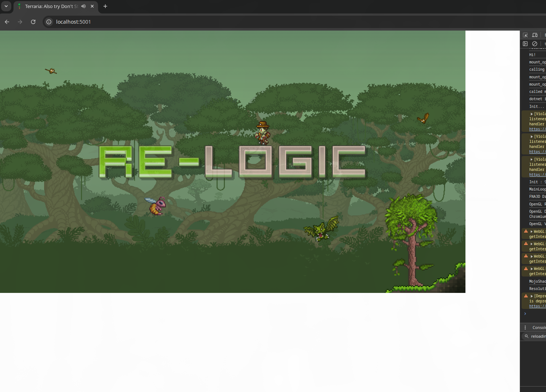The height and width of the screenshot is (392, 546).
Task: Open the https link in deprecation warning
Action: 537,306
